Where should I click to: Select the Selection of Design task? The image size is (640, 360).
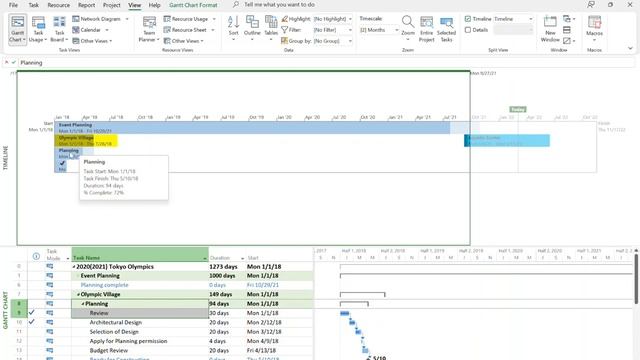click(114, 332)
